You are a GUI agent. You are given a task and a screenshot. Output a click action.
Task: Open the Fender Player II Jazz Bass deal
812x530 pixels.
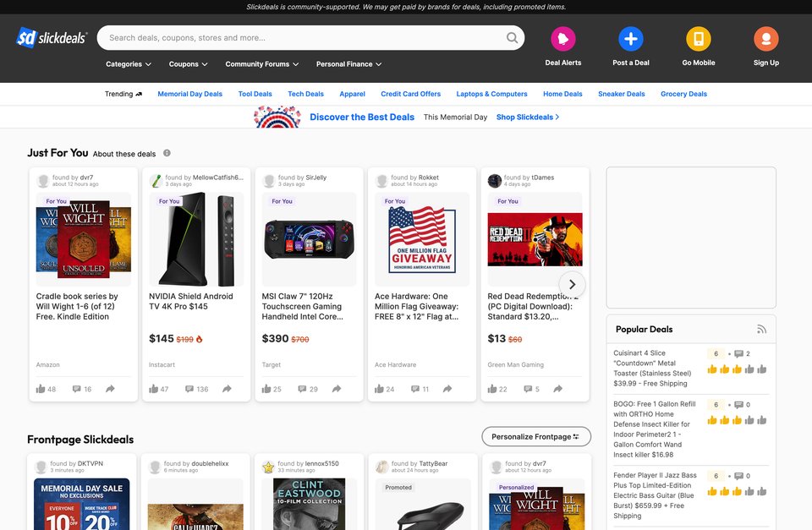pyautogui.click(x=655, y=495)
